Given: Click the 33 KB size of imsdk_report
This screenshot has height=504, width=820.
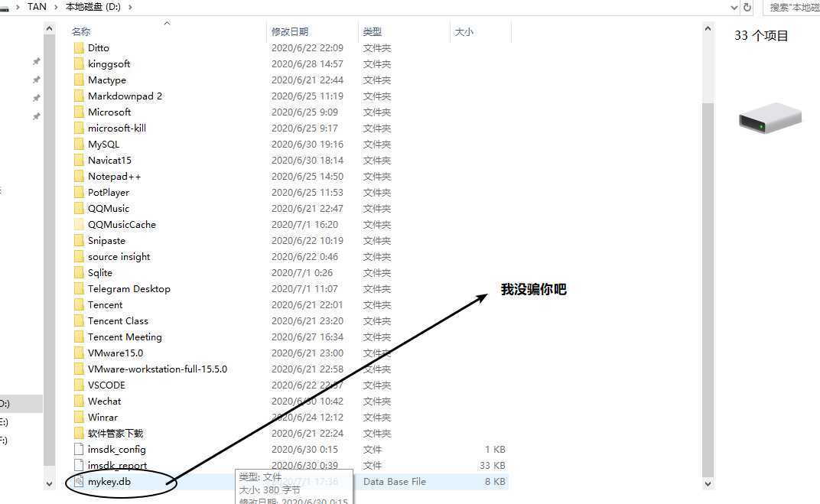Looking at the screenshot, I should pyautogui.click(x=492, y=465).
